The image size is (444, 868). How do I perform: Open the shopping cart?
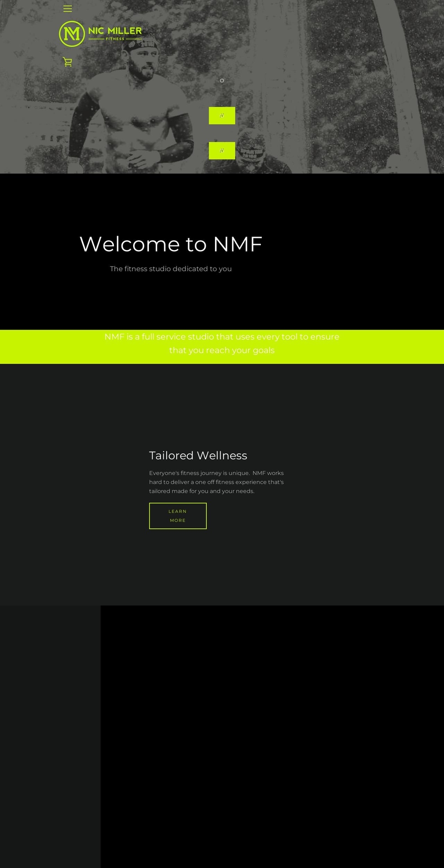(x=68, y=62)
